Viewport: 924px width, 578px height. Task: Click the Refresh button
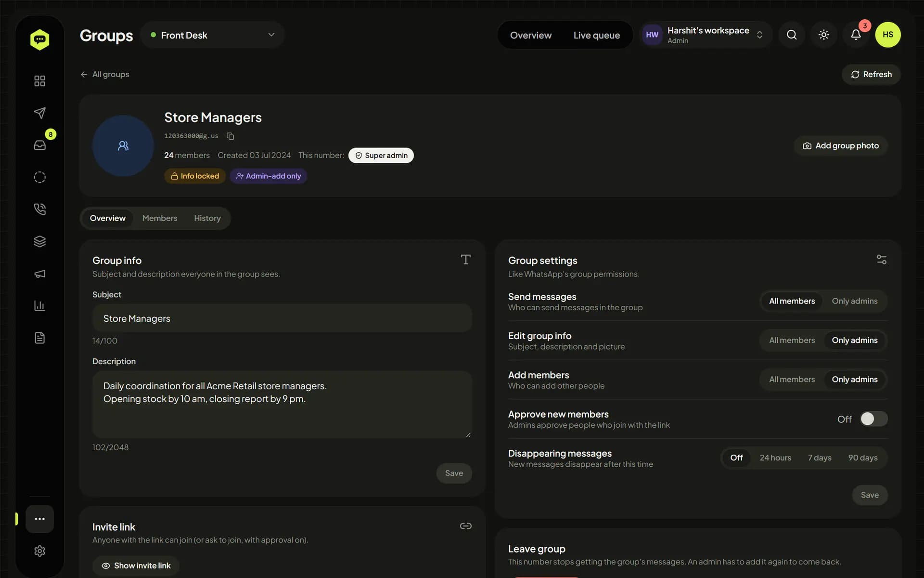point(871,74)
